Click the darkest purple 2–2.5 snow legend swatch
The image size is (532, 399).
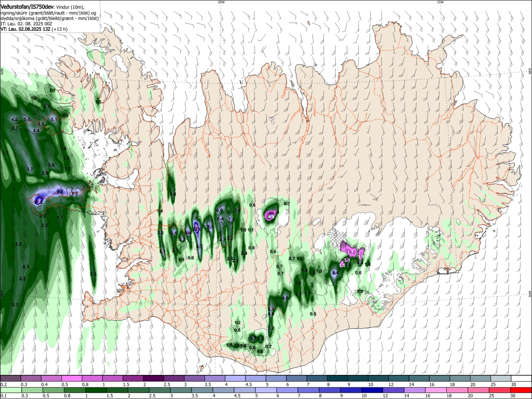(153, 379)
